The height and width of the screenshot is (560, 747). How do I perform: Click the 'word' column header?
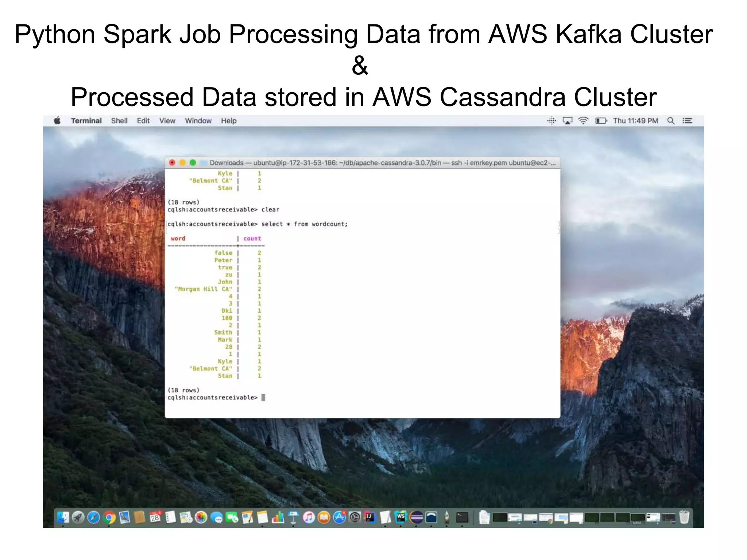click(x=178, y=238)
